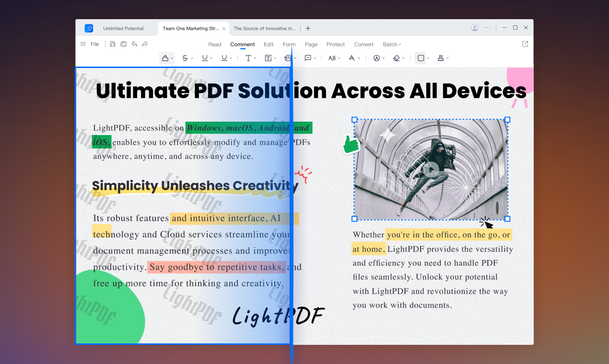Viewport: 609px width, 364px height.
Task: Select the embedded video image on the page
Action: tap(430, 170)
